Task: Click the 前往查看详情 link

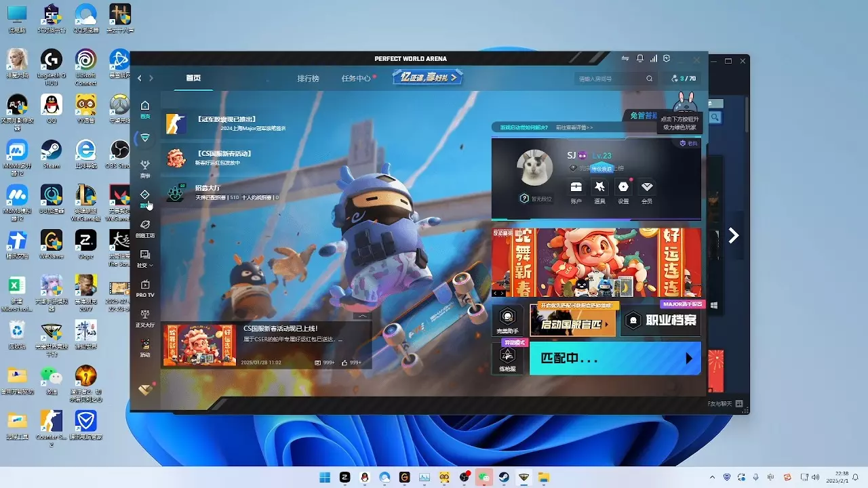Action: coord(574,127)
